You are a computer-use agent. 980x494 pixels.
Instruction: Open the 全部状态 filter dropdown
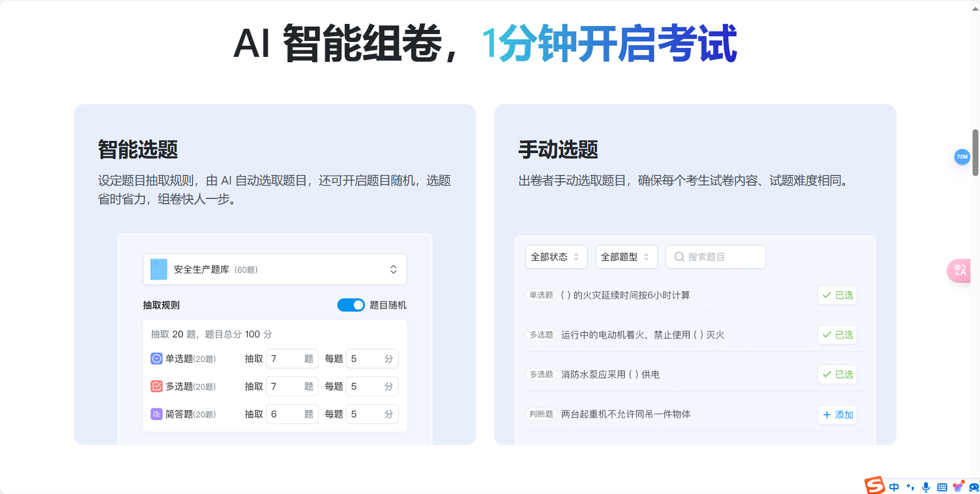[x=556, y=257]
